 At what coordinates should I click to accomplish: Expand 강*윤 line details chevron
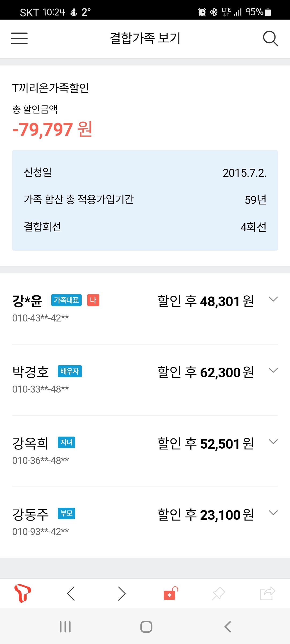coord(273,299)
